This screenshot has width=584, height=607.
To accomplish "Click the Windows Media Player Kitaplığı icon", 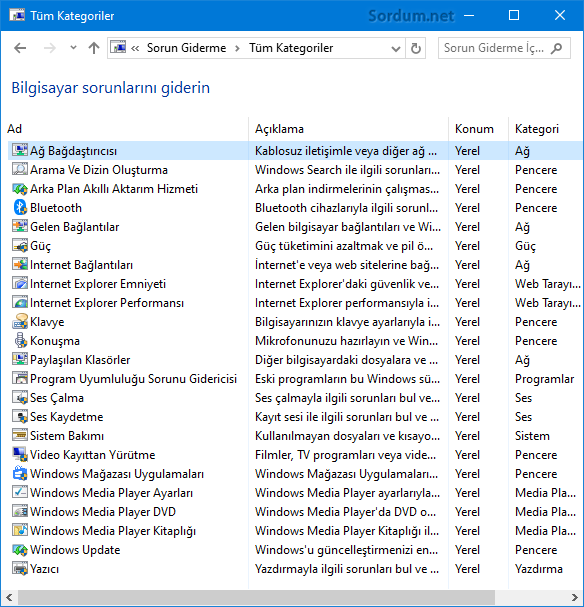I will pos(20,530).
